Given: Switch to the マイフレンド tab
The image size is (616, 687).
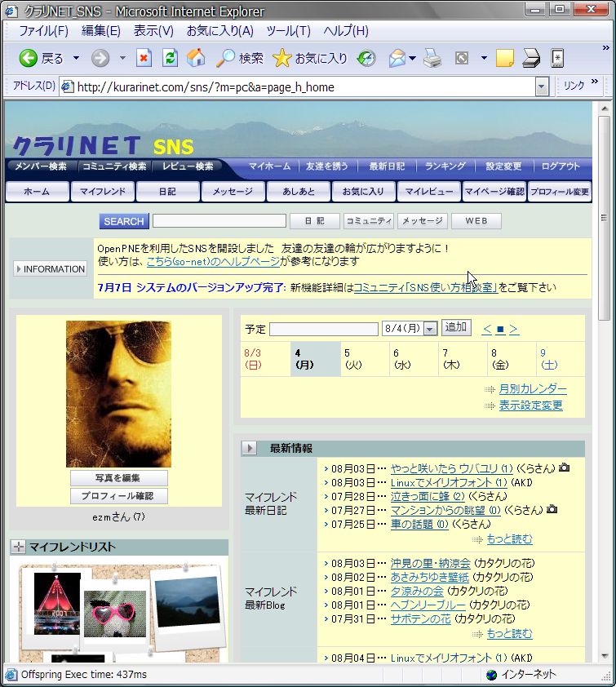Looking at the screenshot, I should [103, 192].
